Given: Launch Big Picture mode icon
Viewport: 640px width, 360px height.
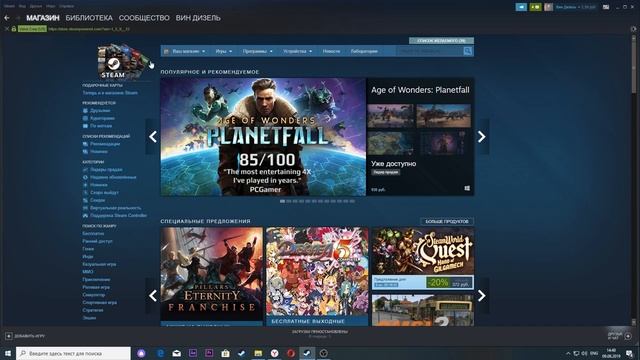Looking at the screenshot, I should point(606,7).
